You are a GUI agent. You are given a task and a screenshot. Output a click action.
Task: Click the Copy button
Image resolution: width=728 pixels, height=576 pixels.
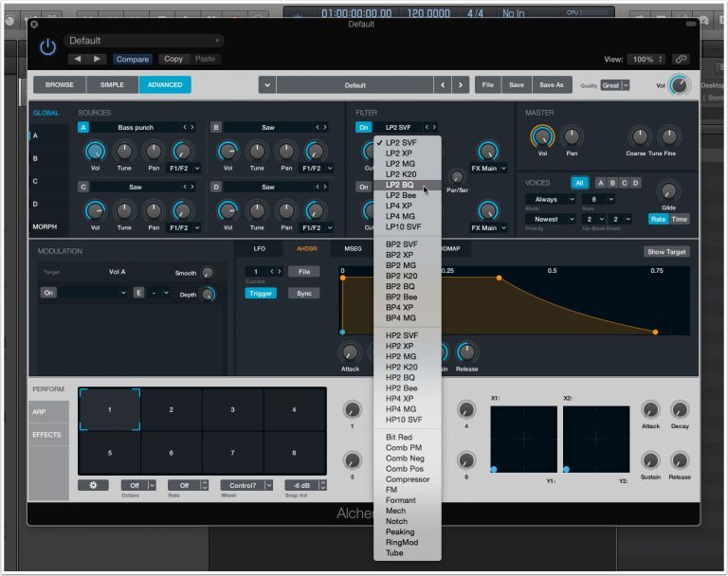tap(173, 59)
